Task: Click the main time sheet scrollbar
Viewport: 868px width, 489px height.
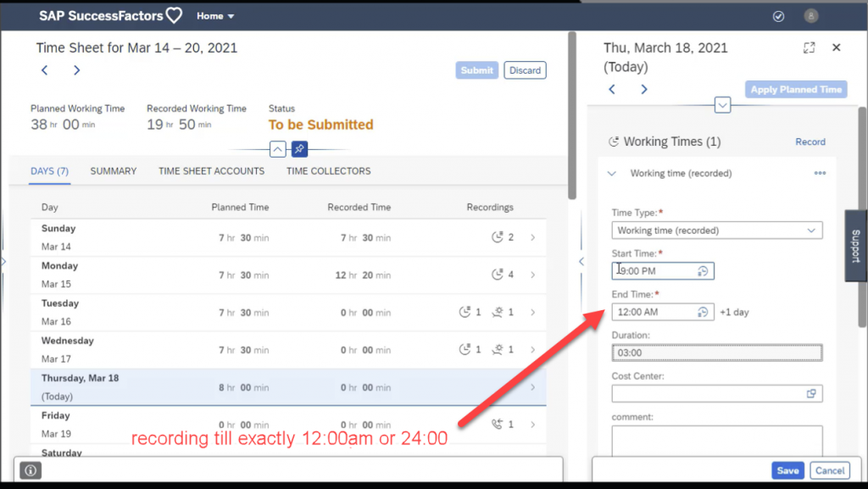Action: (x=572, y=115)
